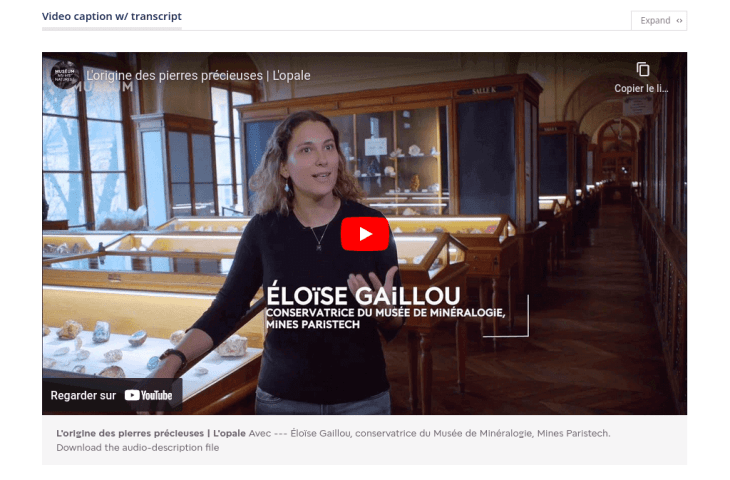Click 'CONSERVATRICE DU MUSÉE DE MINÉRALOGIE' overlay text
Image resolution: width=730 pixels, height=480 pixels.
click(x=385, y=313)
